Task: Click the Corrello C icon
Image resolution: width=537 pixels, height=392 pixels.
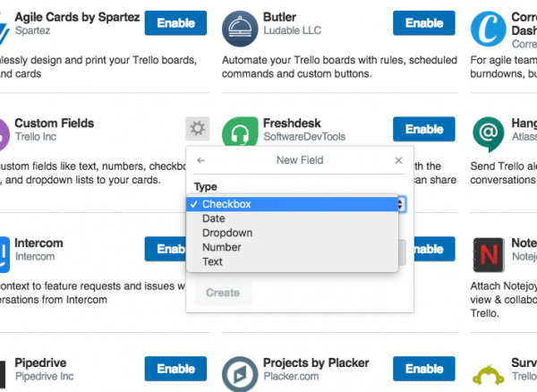Action: pyautogui.click(x=489, y=29)
